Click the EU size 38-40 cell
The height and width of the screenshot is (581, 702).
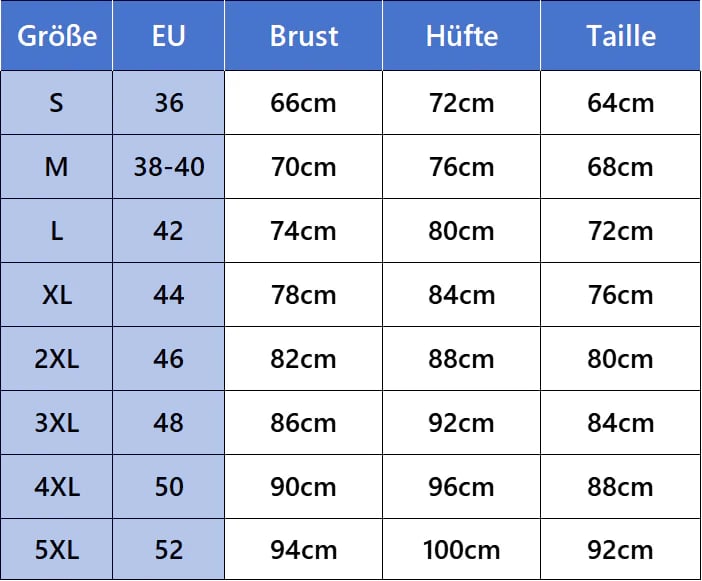coord(168,167)
